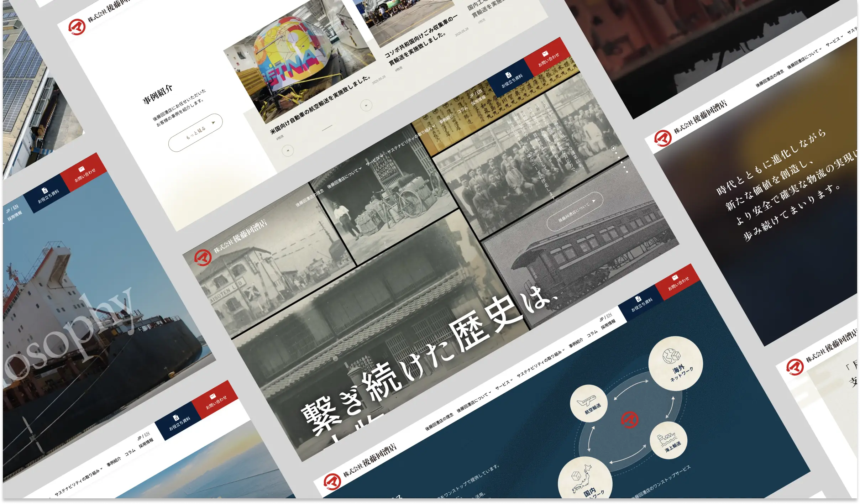
Task: Select the 海上輸送 ship circle
Action: click(x=668, y=441)
